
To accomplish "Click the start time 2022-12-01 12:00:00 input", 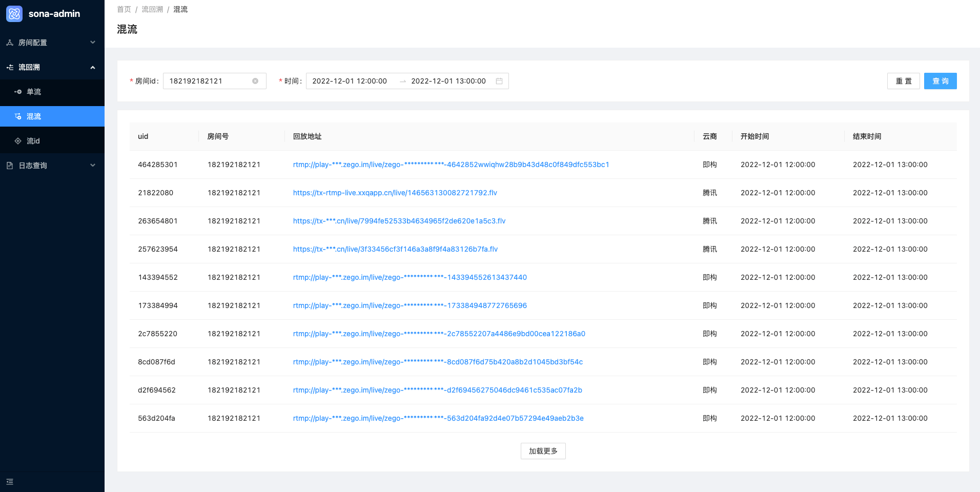I will (x=350, y=81).
